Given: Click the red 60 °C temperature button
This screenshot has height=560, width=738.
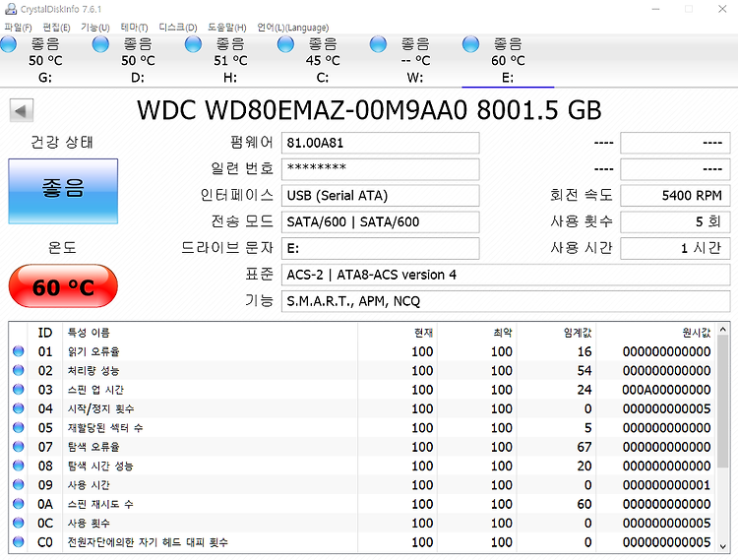Looking at the screenshot, I should 63,286.
